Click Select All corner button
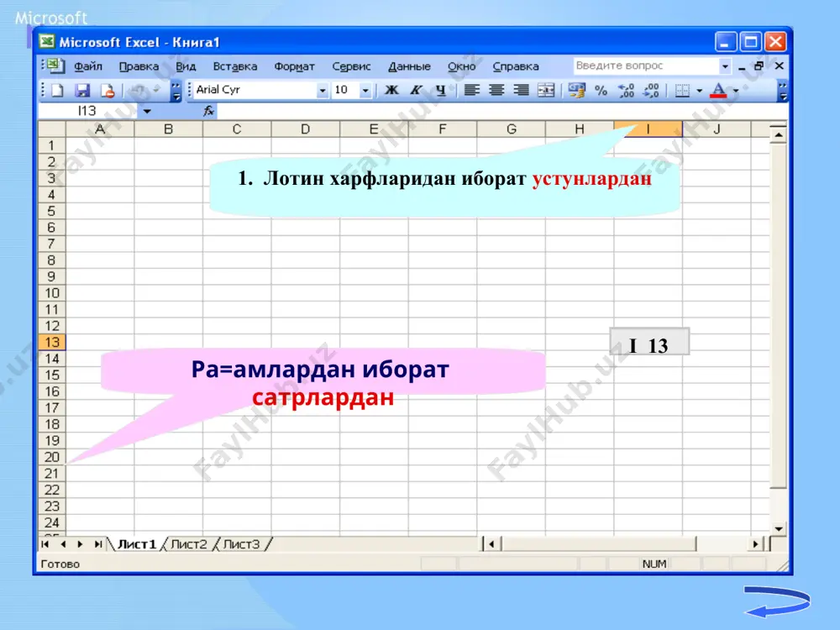 click(x=52, y=129)
